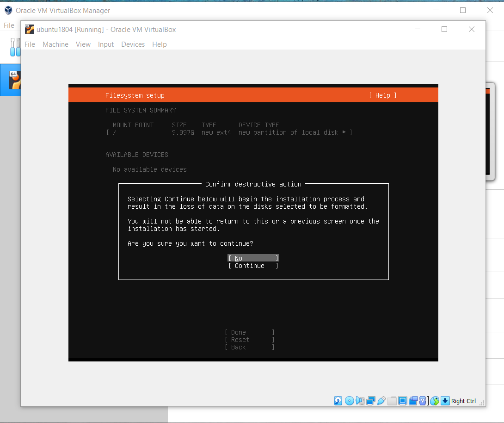
Task: Open the Machine menu
Action: [55, 44]
